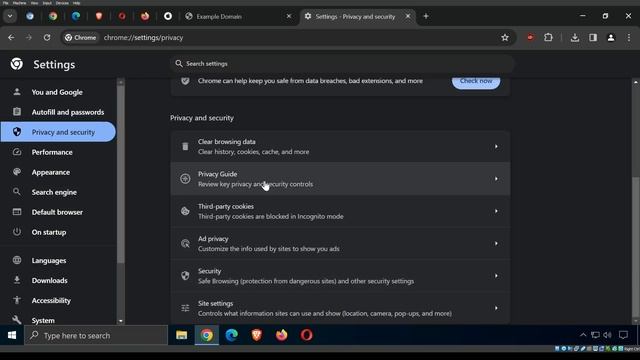
Task: Click the forward navigation arrow
Action: [29, 38]
